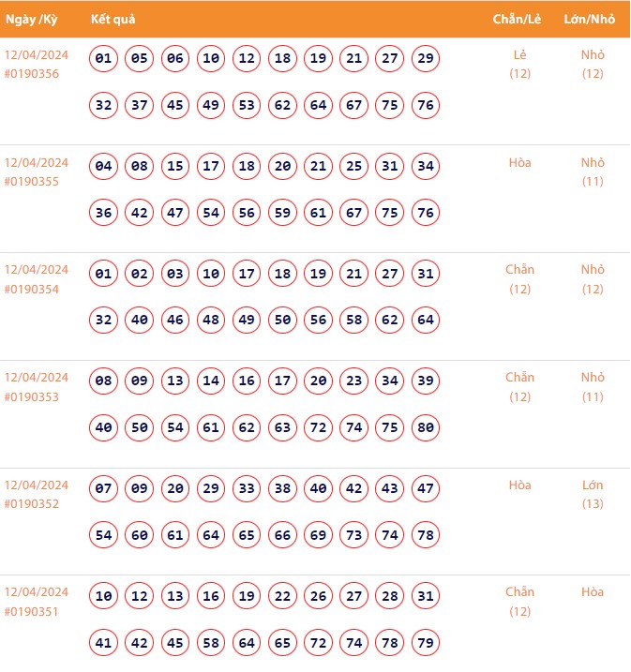
Task: Click number ball 80 in draw #0190353
Action: click(x=426, y=428)
